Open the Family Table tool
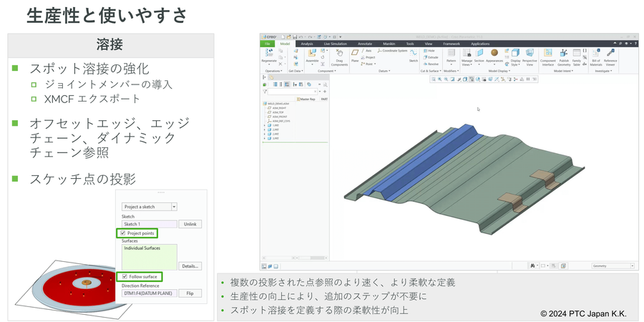The image size is (644, 322). click(x=576, y=56)
